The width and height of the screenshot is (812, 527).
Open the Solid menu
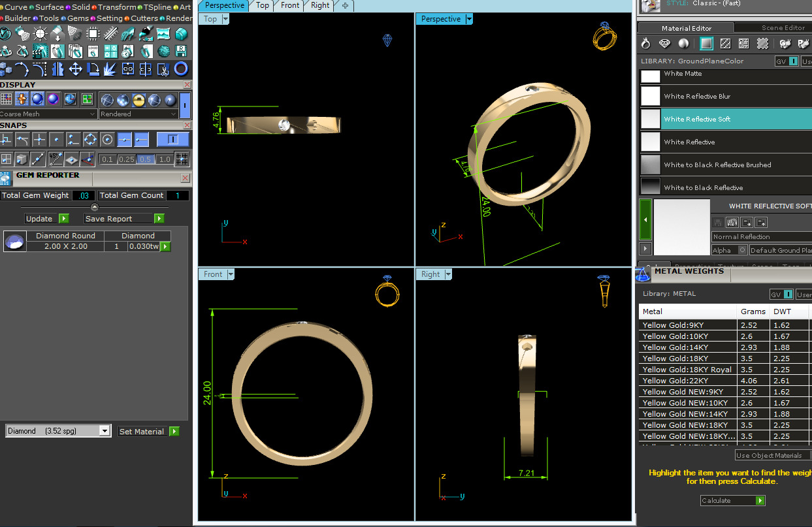coord(81,7)
